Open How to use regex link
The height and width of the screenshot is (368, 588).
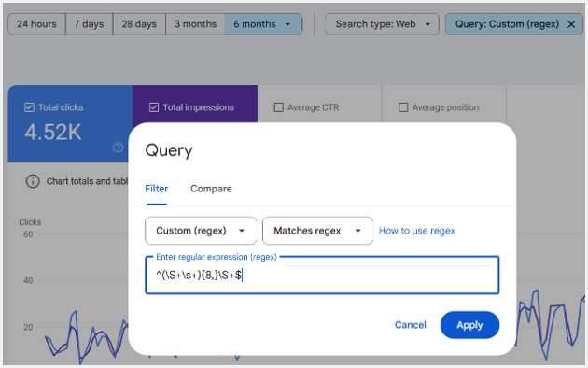pyautogui.click(x=417, y=231)
